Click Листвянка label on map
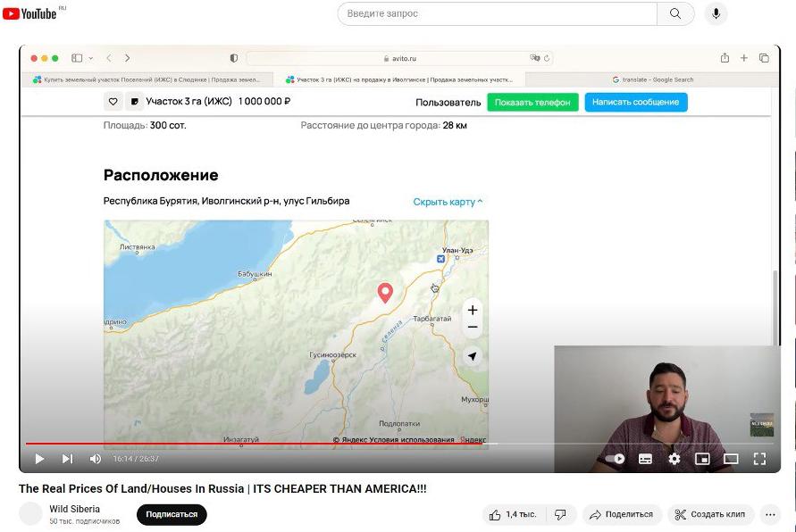This screenshot has height=532, width=796. 138,247
